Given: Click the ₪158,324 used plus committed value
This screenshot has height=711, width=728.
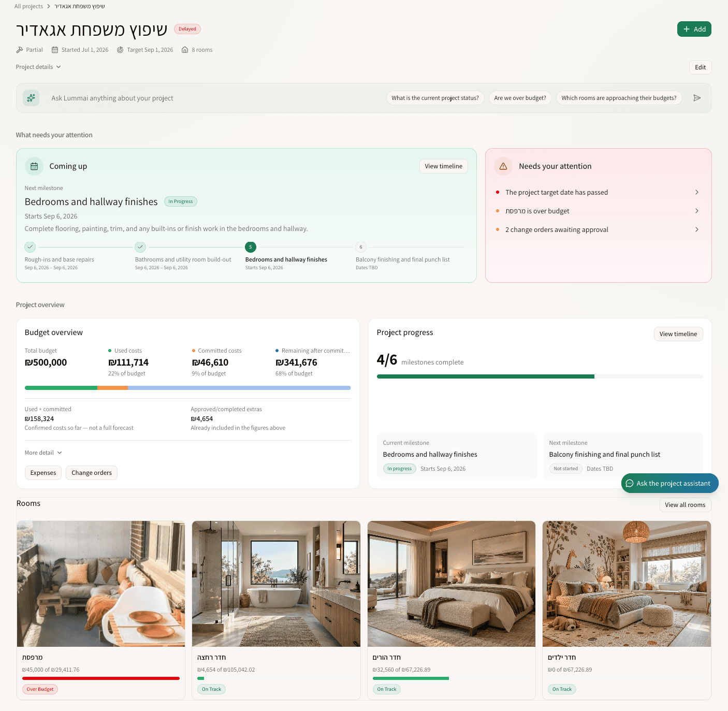Looking at the screenshot, I should pos(39,418).
